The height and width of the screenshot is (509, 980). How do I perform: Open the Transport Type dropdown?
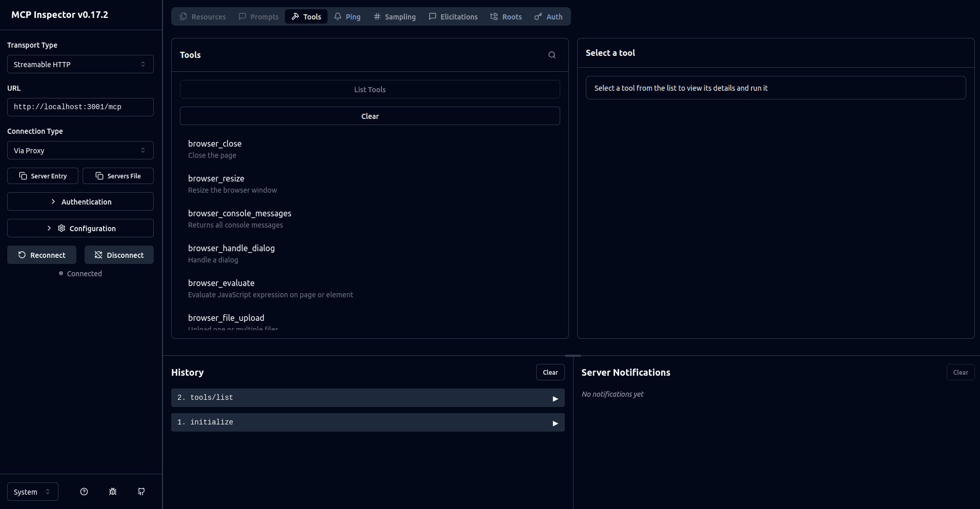click(x=80, y=64)
